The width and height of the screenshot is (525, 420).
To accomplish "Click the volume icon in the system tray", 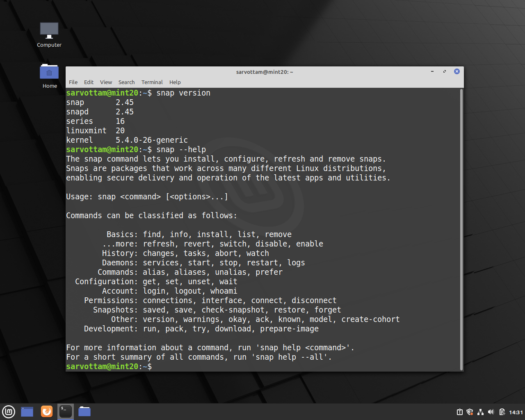I will [x=491, y=411].
